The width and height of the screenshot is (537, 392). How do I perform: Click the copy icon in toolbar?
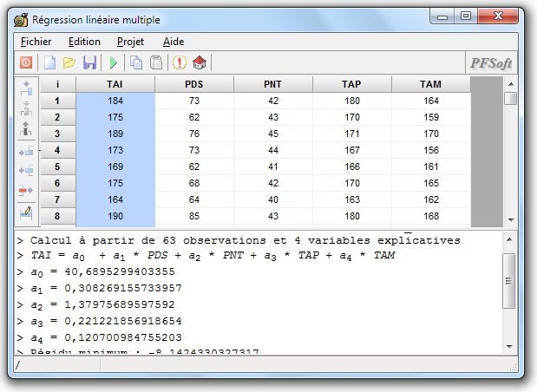[136, 62]
